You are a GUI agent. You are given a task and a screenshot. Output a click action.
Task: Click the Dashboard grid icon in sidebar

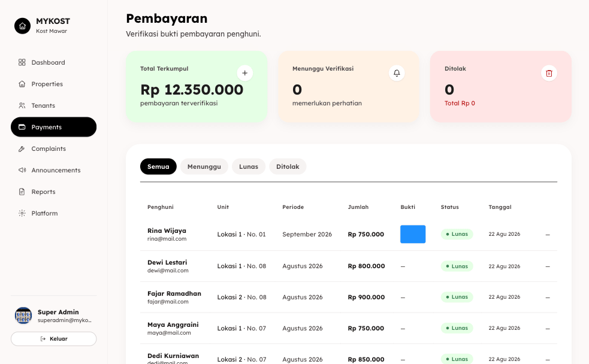coord(22,62)
